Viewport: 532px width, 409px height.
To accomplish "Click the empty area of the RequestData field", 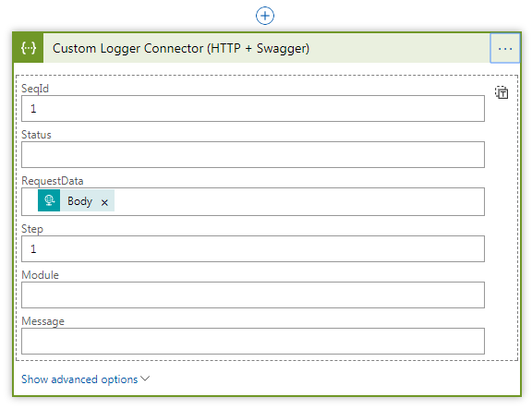I will point(298,202).
